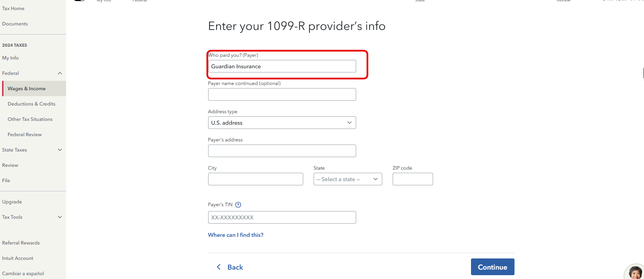Open the Select a state dropdown
The image size is (644, 279).
click(x=348, y=179)
